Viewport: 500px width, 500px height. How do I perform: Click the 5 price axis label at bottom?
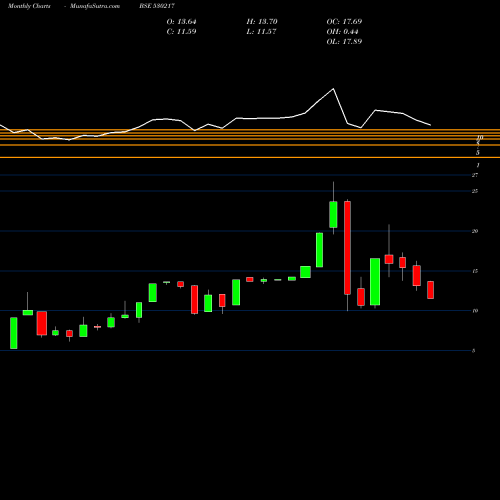pos(474,351)
